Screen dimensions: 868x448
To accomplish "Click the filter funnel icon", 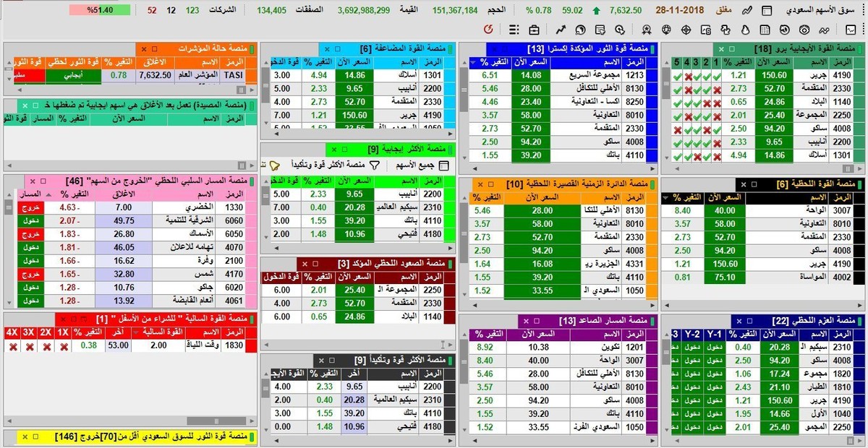I will 374,165.
